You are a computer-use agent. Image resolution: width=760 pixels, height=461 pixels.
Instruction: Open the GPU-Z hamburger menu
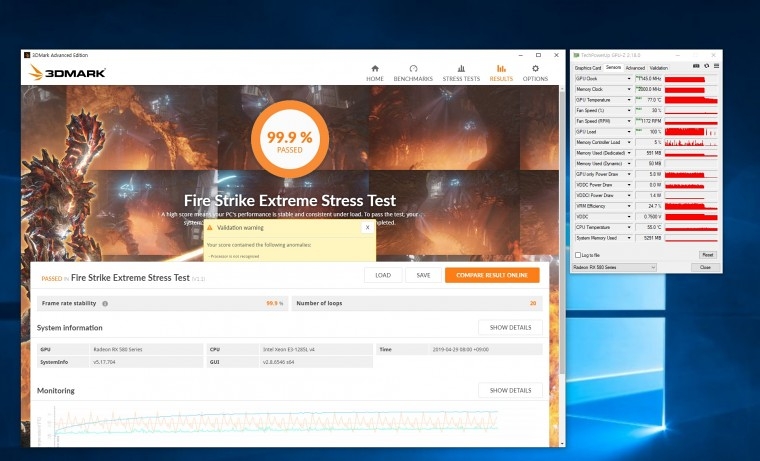[x=716, y=66]
